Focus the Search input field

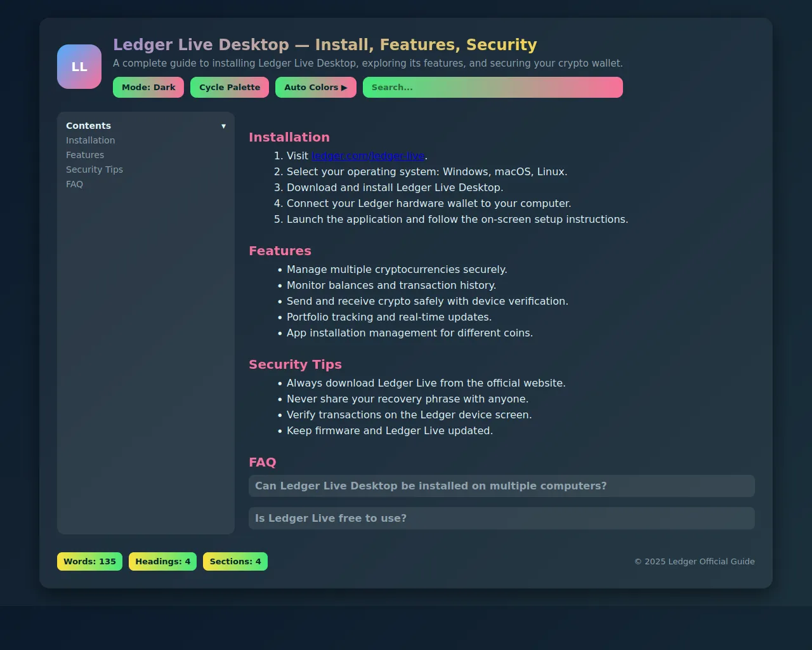click(493, 88)
